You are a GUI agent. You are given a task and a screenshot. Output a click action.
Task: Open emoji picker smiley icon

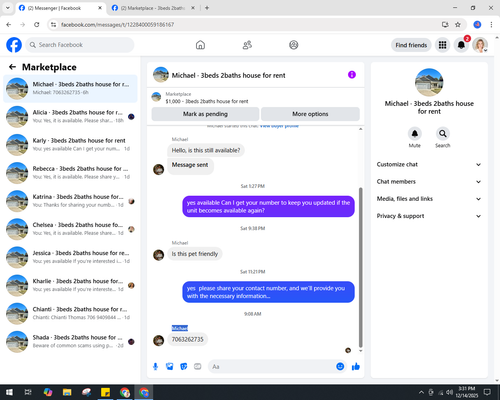click(340, 366)
